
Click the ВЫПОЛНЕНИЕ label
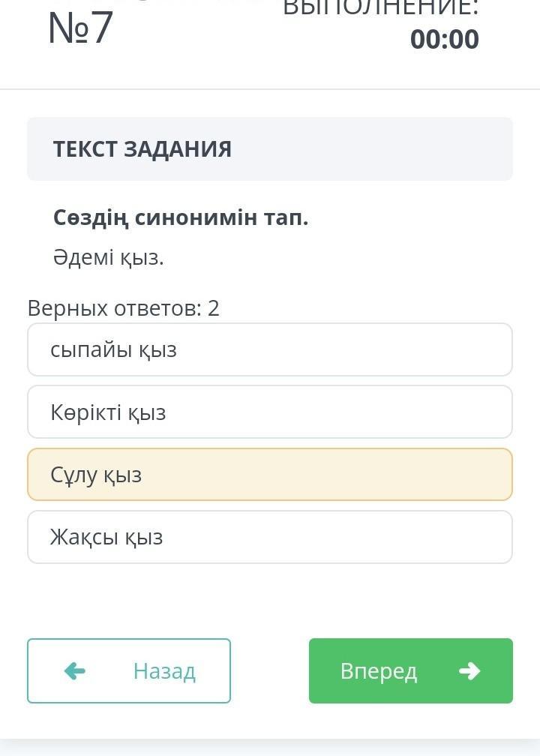pyautogui.click(x=381, y=7)
